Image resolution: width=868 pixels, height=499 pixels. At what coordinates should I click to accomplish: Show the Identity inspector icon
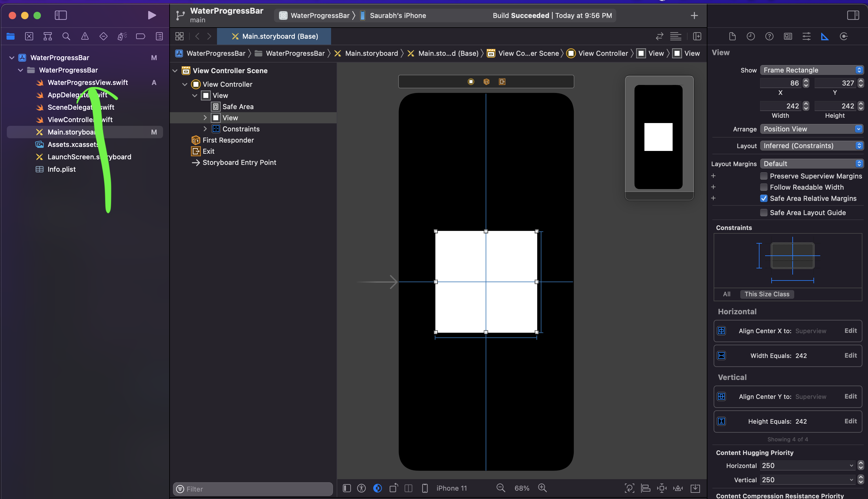point(788,36)
